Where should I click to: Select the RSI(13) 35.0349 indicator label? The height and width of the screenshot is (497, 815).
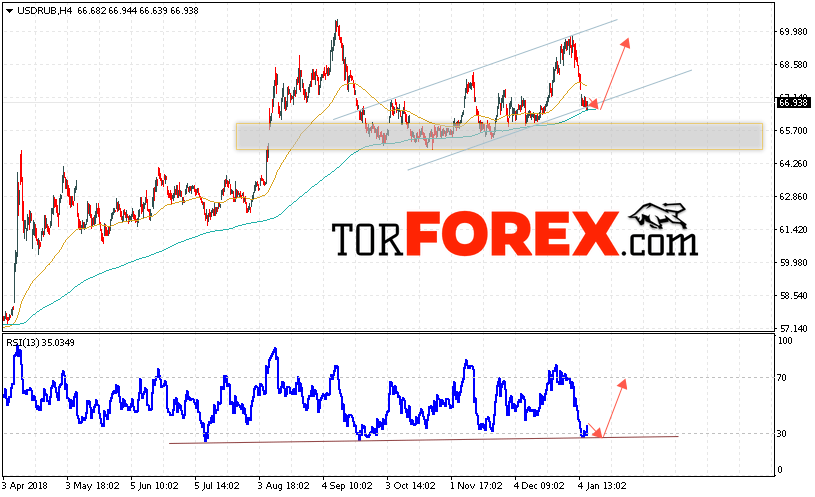pos(40,343)
